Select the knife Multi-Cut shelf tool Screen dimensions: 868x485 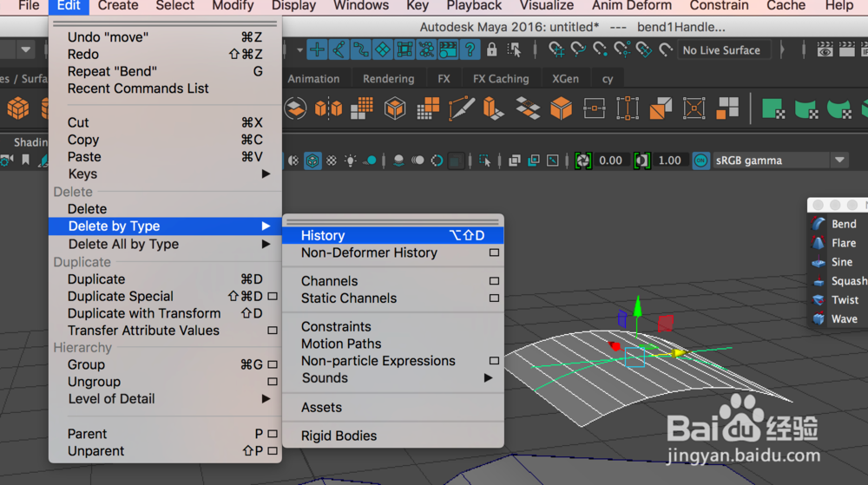click(461, 108)
